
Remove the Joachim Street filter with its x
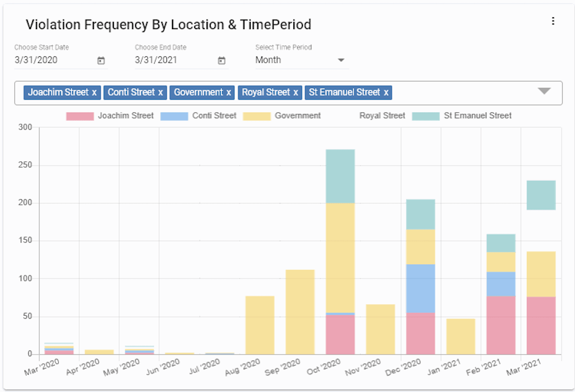(94, 92)
